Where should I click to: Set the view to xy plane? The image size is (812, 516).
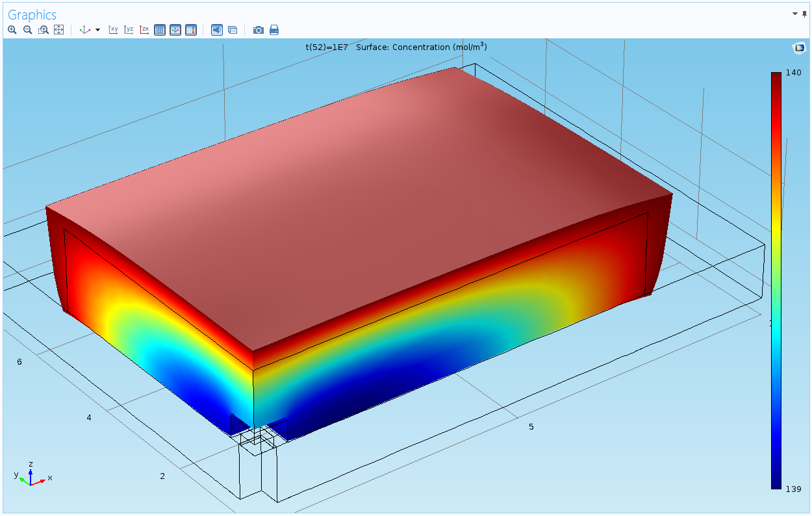tap(113, 30)
